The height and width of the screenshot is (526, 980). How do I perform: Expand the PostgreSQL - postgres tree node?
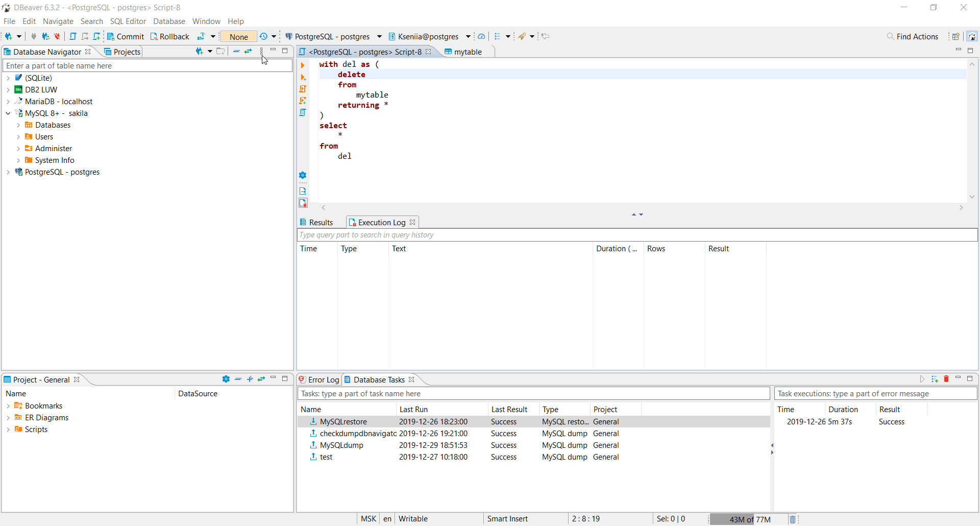point(8,172)
